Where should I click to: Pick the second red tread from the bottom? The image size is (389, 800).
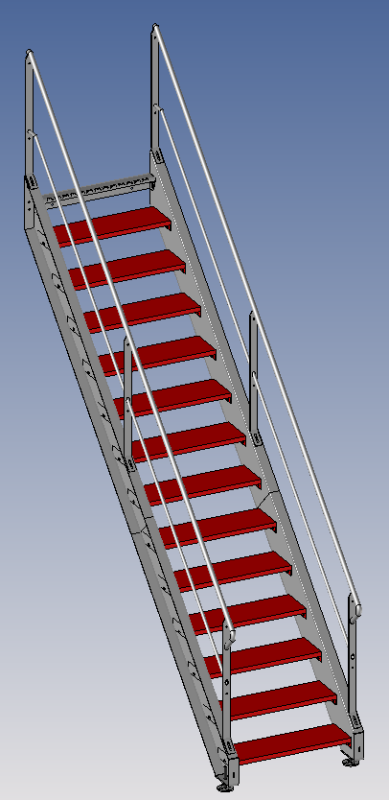pyautogui.click(x=277, y=700)
